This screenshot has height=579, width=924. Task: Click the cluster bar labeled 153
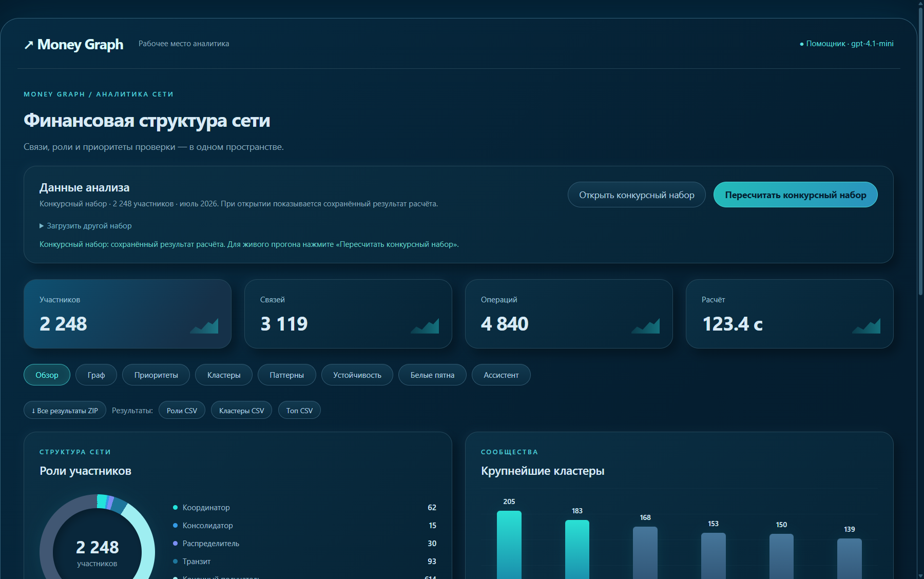point(714,556)
